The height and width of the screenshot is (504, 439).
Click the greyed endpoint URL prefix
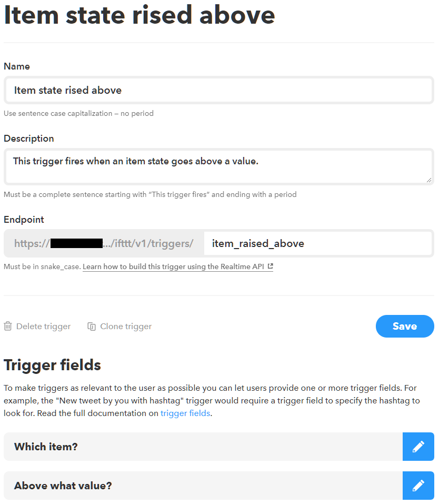(104, 243)
